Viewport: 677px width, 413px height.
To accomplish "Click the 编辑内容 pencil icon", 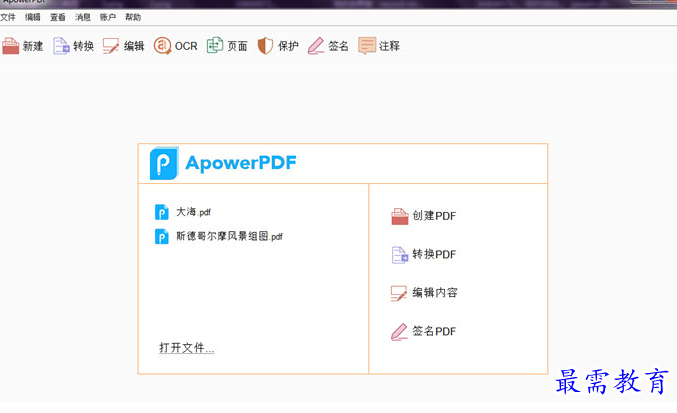I will 399,293.
